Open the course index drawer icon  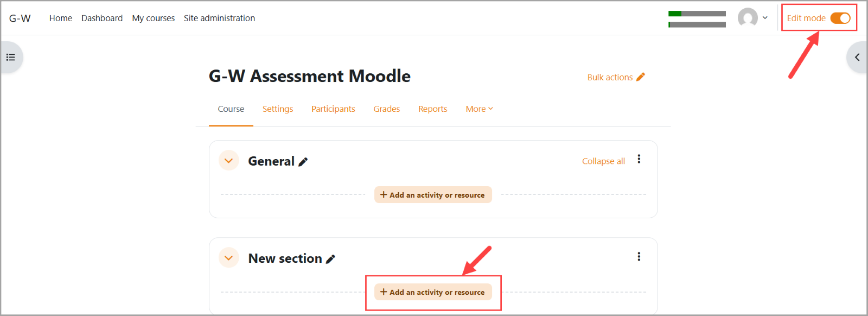pos(11,57)
